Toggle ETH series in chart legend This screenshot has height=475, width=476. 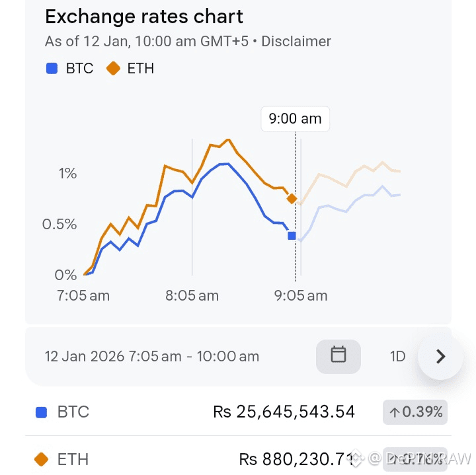pos(140,68)
